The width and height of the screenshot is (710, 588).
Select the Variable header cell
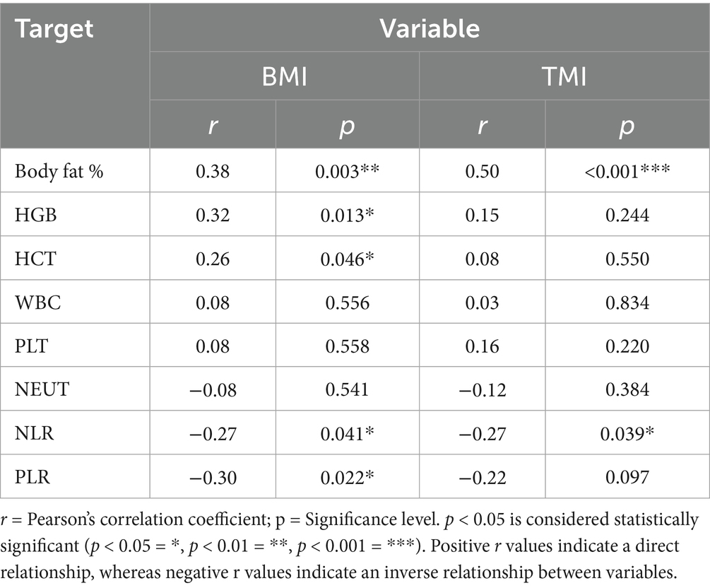tap(429, 29)
